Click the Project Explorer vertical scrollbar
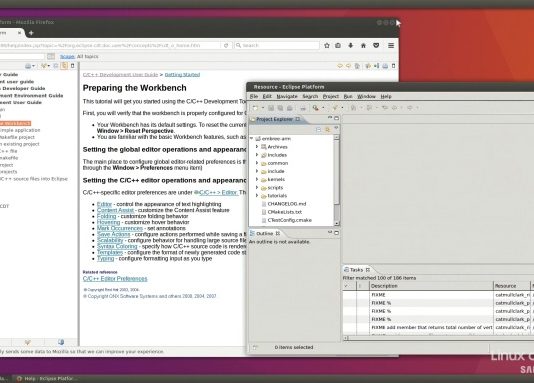 click(x=336, y=180)
